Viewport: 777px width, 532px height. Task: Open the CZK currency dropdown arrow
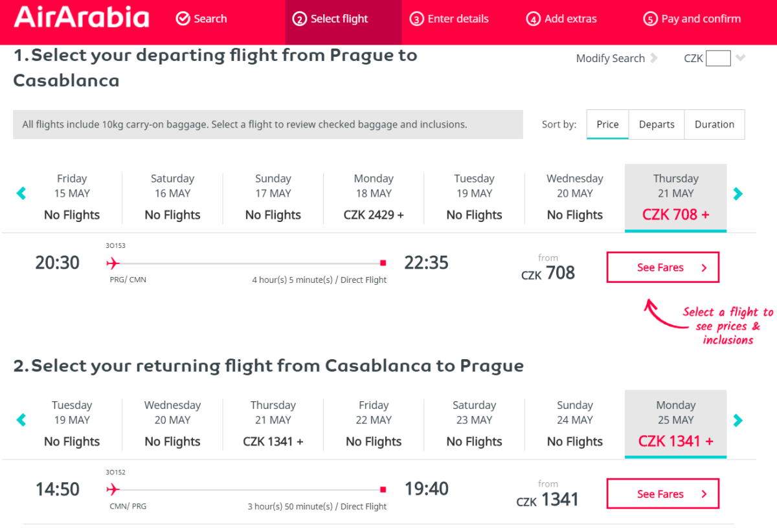point(741,58)
